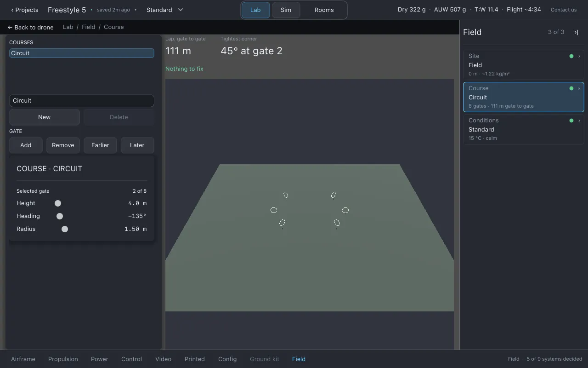Open the Control bottom tab

[x=131, y=359]
